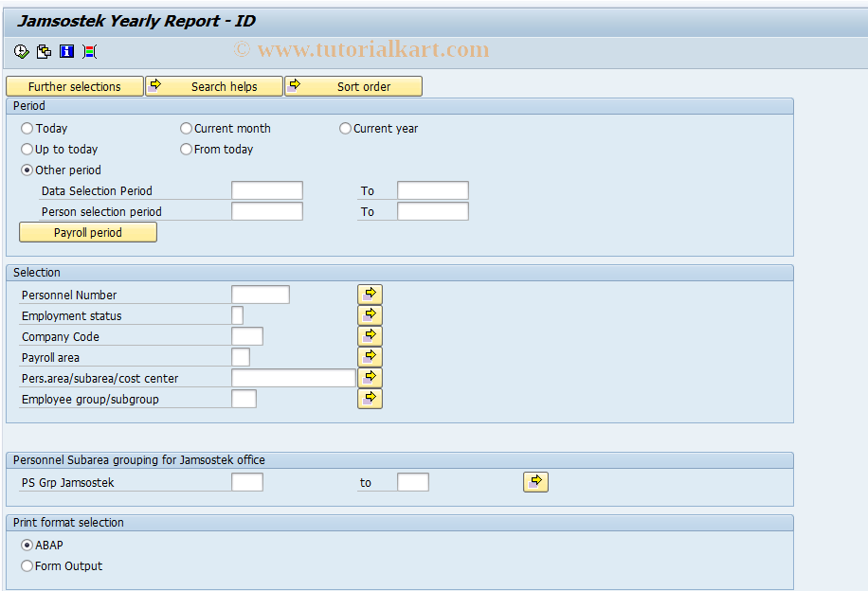Screen dimensions: 868x591
Task: Click the Jamsostek Yearly Report - ID title
Action: (136, 21)
